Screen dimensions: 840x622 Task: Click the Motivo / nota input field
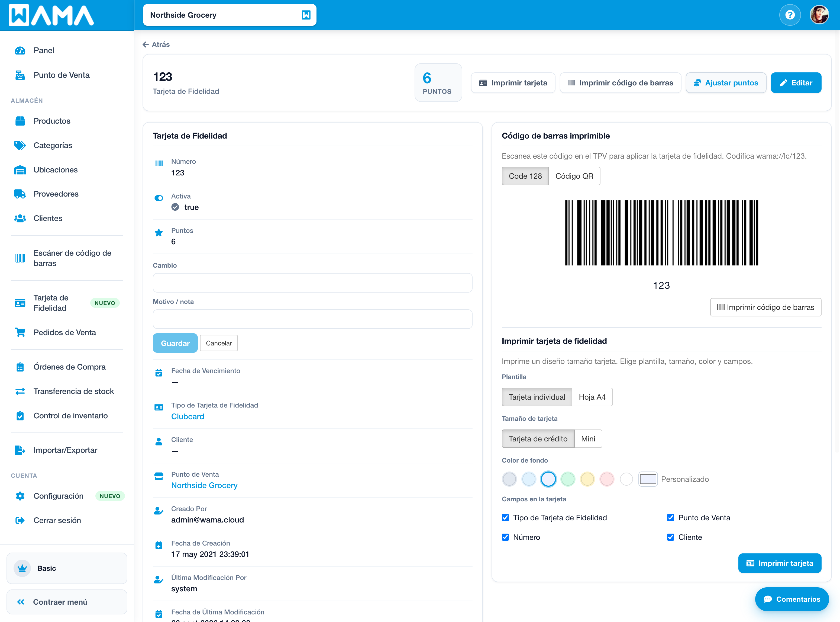click(313, 319)
